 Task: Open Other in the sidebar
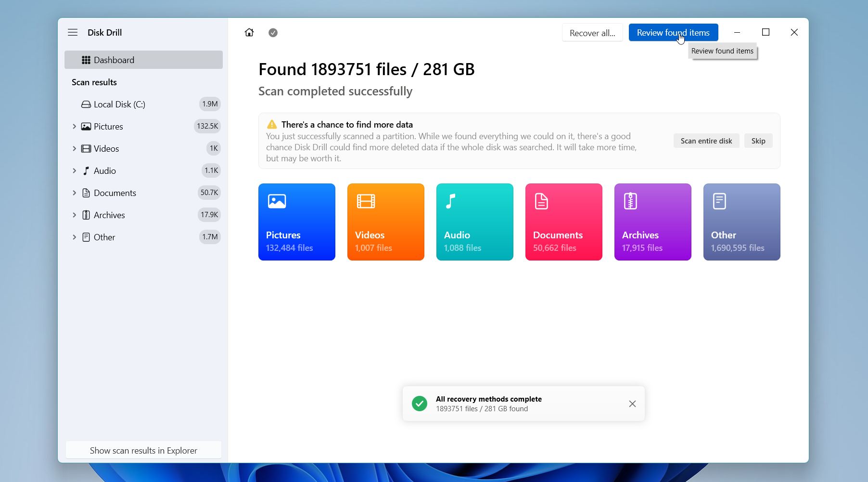pos(143,237)
